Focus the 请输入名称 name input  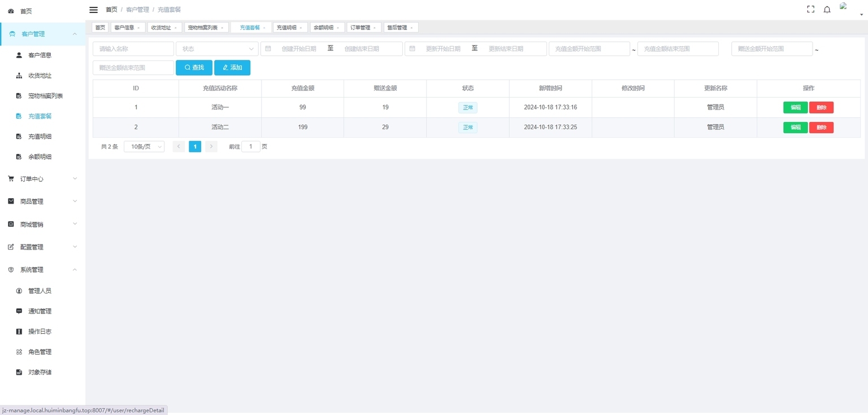click(x=133, y=49)
